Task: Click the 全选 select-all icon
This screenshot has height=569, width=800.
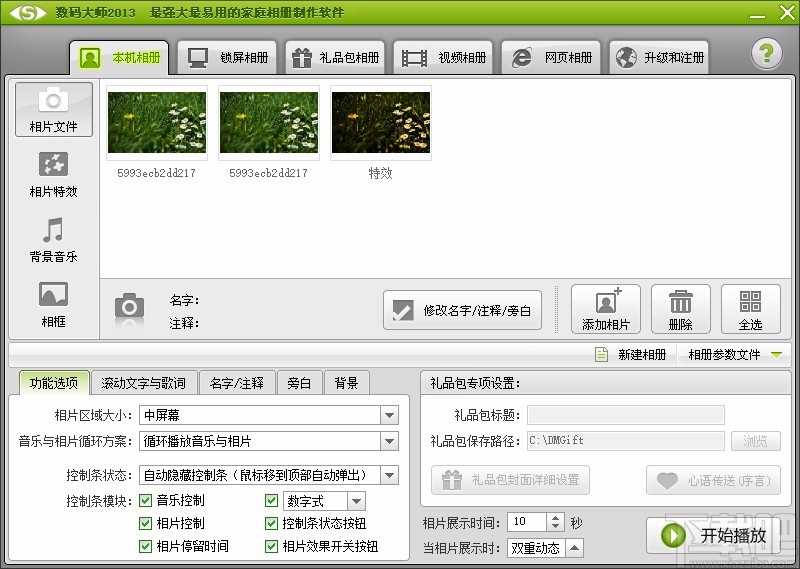Action: click(x=750, y=309)
